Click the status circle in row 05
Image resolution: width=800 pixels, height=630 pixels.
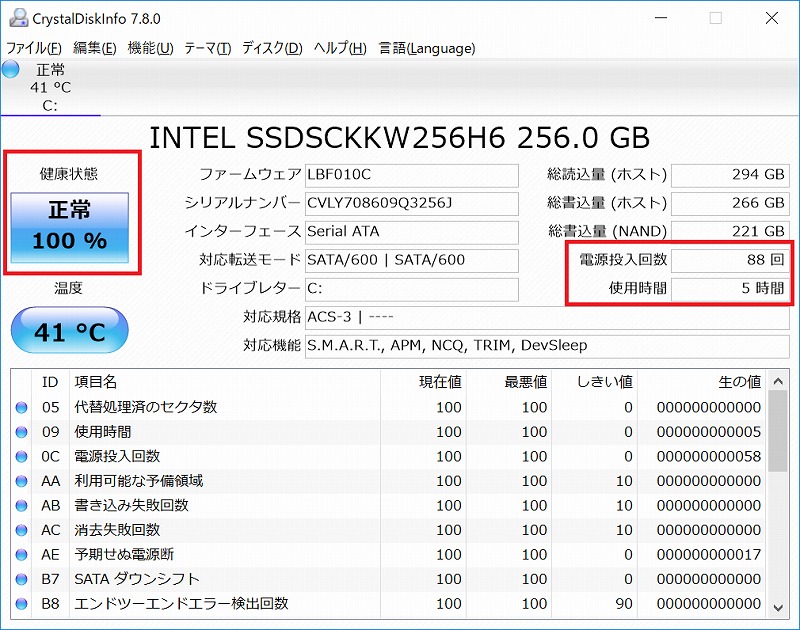point(21,408)
